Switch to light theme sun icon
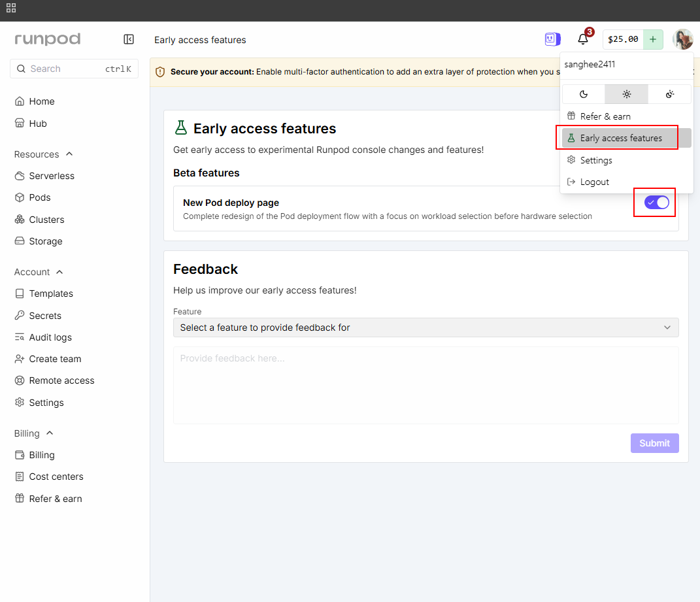Viewport: 700px width, 602px height. click(626, 94)
